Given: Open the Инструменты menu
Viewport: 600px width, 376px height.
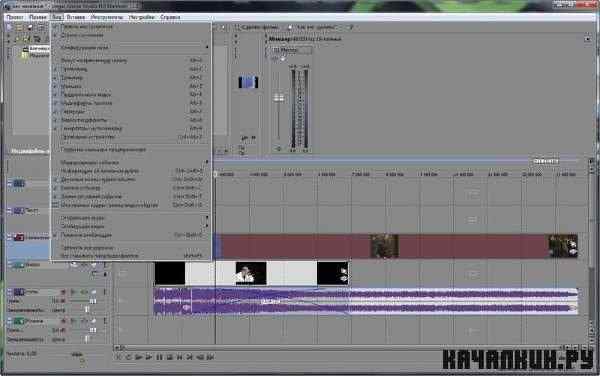Looking at the screenshot, I should [x=107, y=17].
